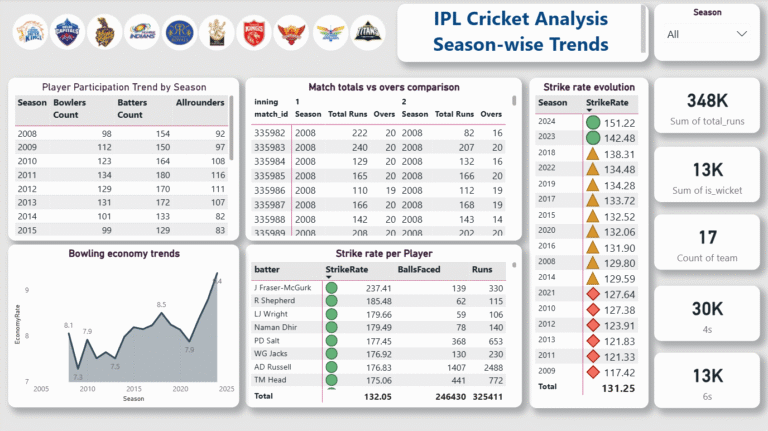Image resolution: width=768 pixels, height=431 pixels.
Task: Choose the Rajasthan Royals logo
Action: [179, 32]
